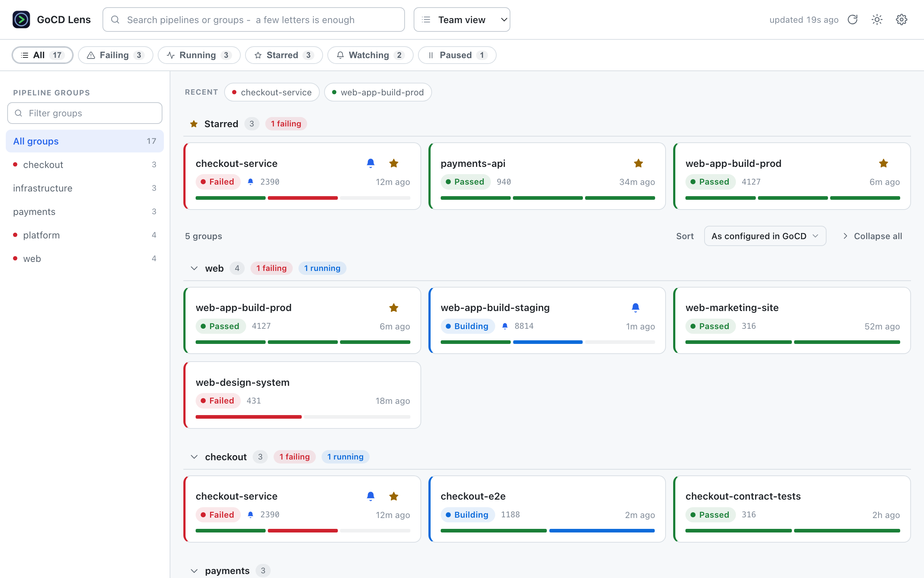This screenshot has height=578, width=924.
Task: Click the '1 failing' badge beside Starred
Action: click(x=286, y=124)
